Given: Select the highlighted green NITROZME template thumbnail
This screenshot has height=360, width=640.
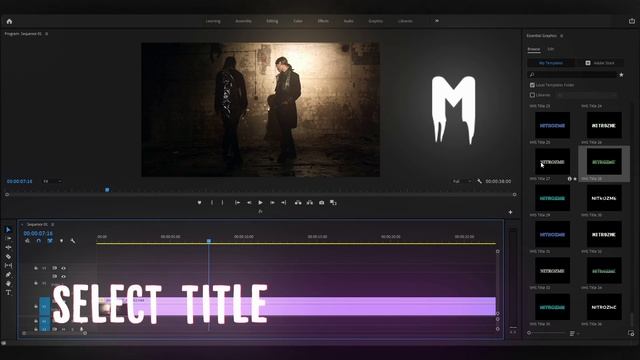Looking at the screenshot, I should point(604,162).
